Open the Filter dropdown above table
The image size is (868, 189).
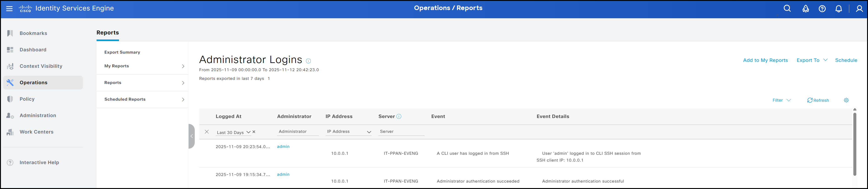[781, 100]
